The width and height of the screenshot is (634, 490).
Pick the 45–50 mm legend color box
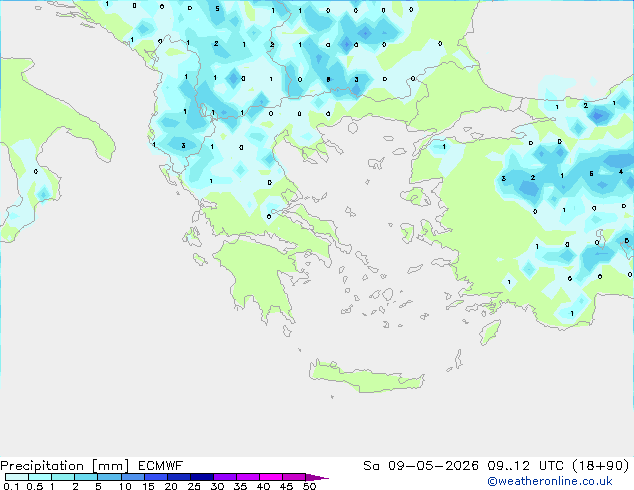(x=294, y=477)
